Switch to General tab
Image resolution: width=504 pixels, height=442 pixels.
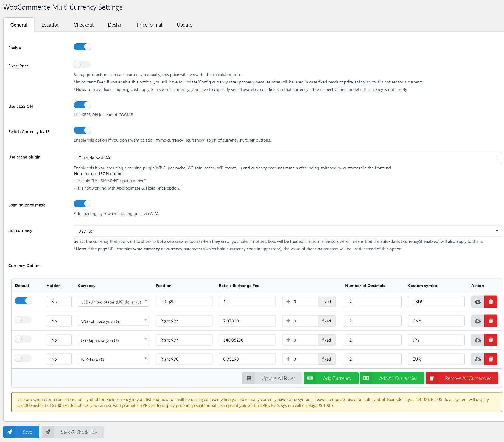[x=19, y=25]
